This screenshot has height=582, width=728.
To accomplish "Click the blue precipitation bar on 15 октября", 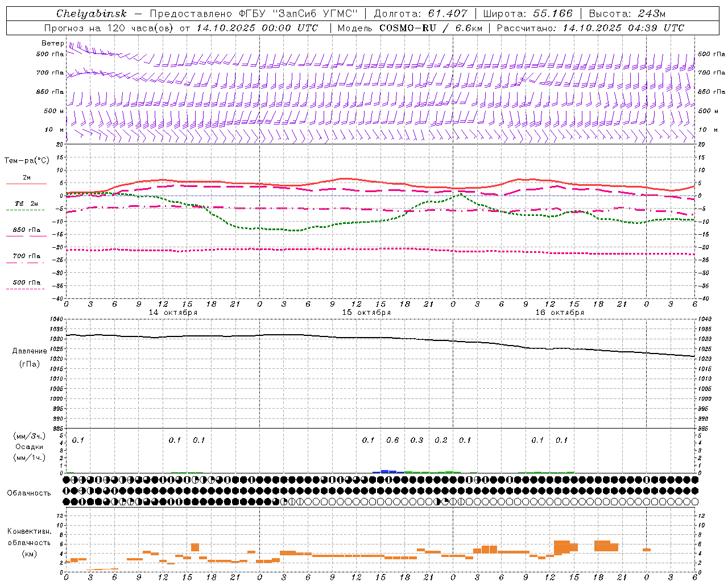I will coord(388,471).
